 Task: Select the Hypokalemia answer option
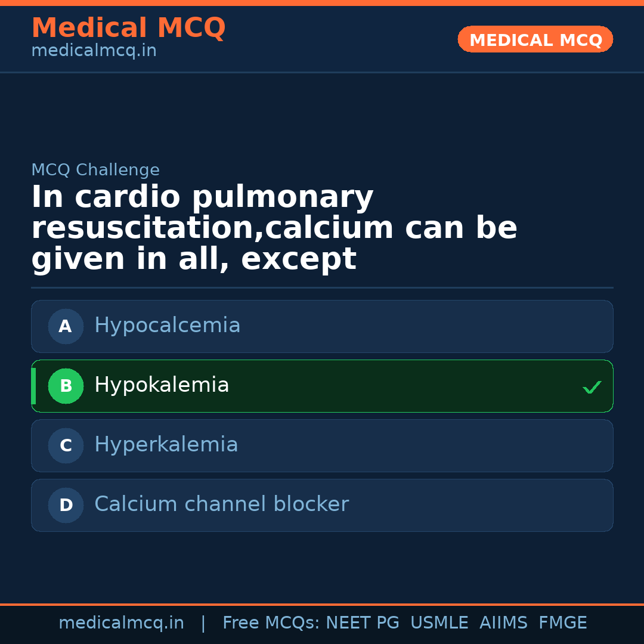click(x=162, y=385)
